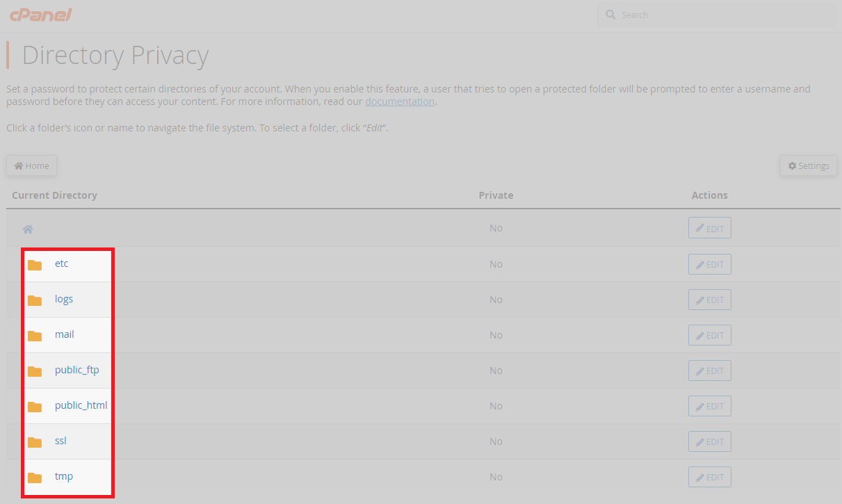This screenshot has width=842, height=504.
Task: Open the ssl folder icon
Action: (x=34, y=441)
